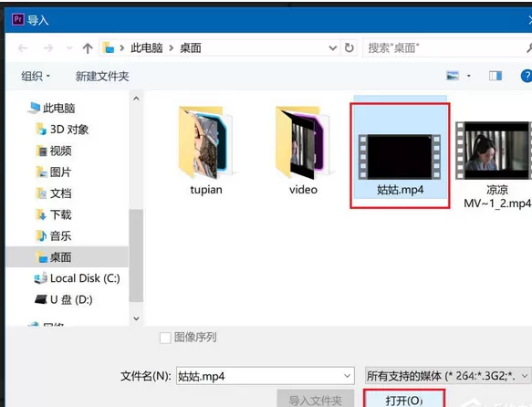The image size is (532, 407).
Task: Open the 所有支持的媒体 file type dropdown
Action: pos(449,376)
